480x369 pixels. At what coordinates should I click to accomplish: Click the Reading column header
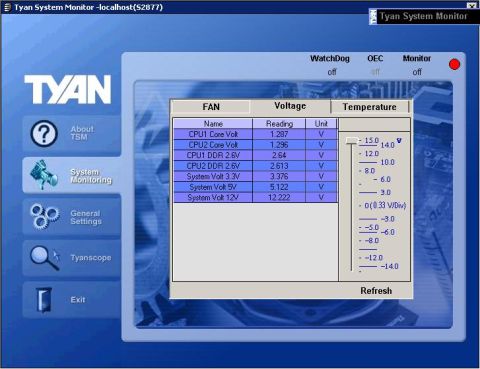pos(279,124)
